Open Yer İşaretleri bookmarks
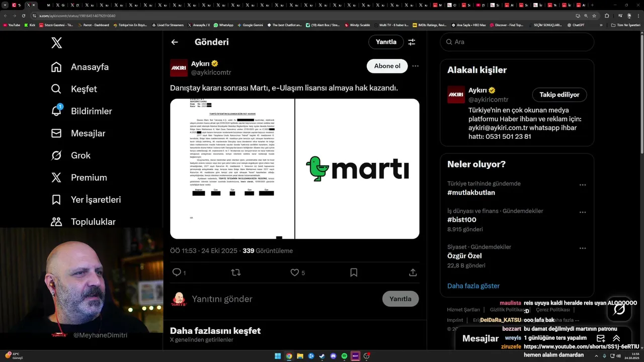 tap(86, 200)
